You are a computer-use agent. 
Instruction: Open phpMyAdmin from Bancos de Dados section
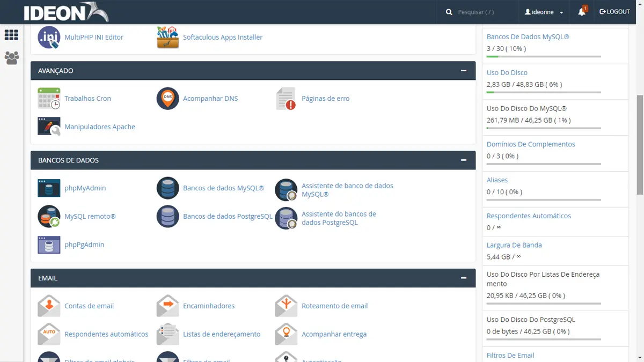(x=85, y=188)
